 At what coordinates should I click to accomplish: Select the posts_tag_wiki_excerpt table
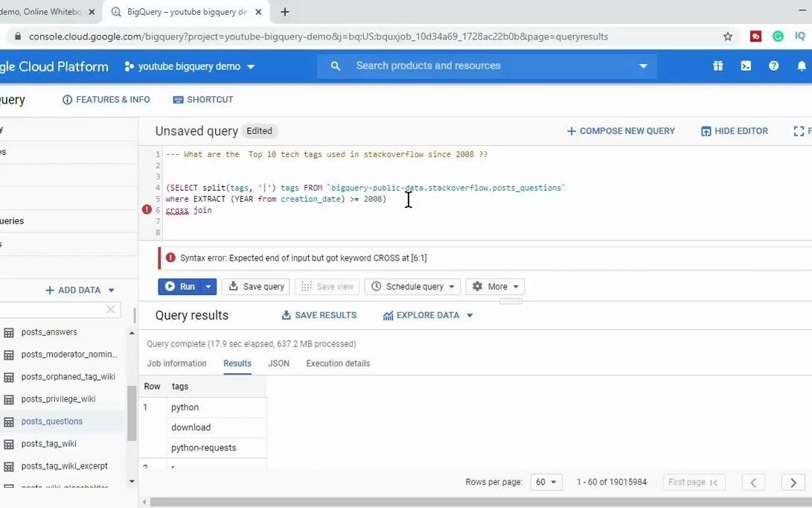pos(64,466)
